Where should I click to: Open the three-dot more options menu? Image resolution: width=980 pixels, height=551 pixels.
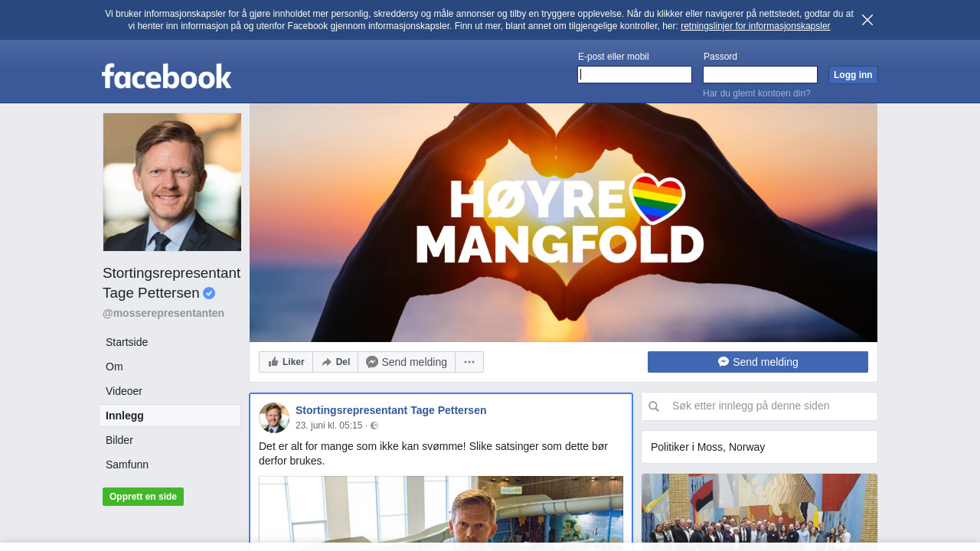tap(469, 362)
